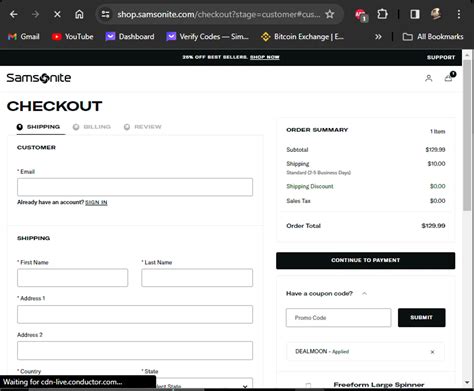The width and height of the screenshot is (474, 391).
Task: Open the Dashboard bookmark
Action: pyautogui.click(x=130, y=37)
